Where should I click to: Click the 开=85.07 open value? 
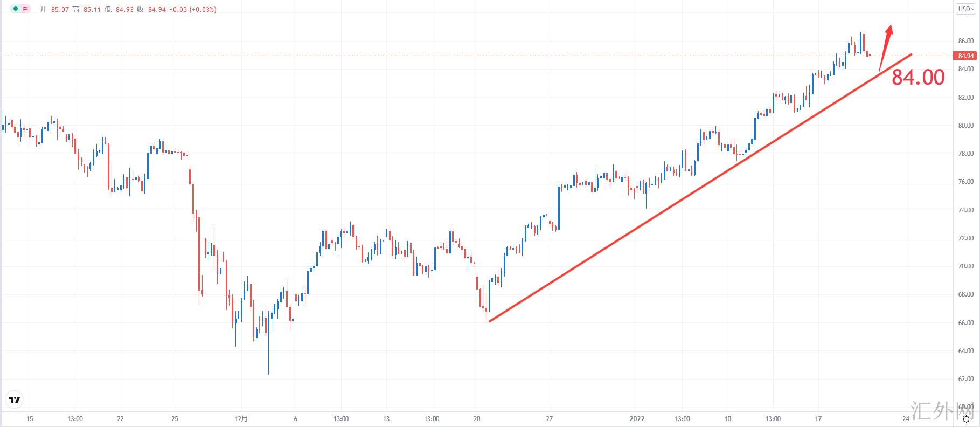[54, 10]
